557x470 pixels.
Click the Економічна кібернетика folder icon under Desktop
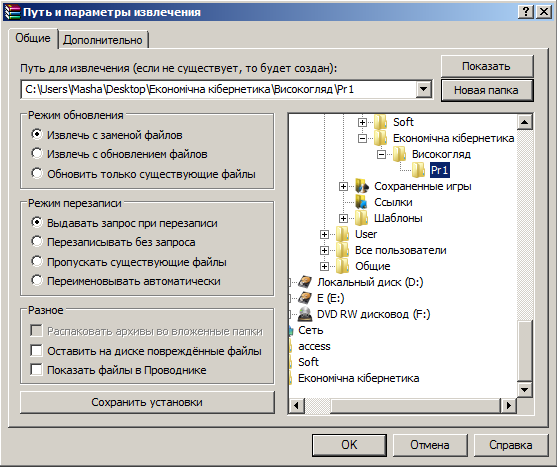point(380,138)
